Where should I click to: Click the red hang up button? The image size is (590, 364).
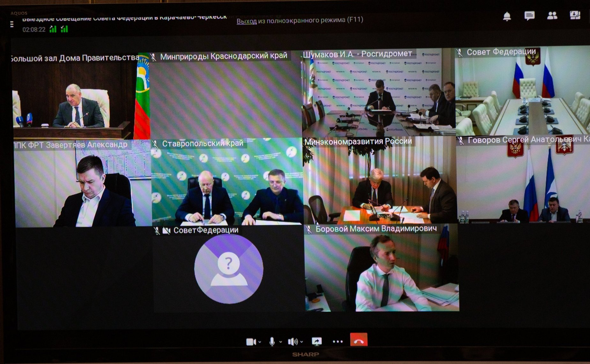[358, 340]
